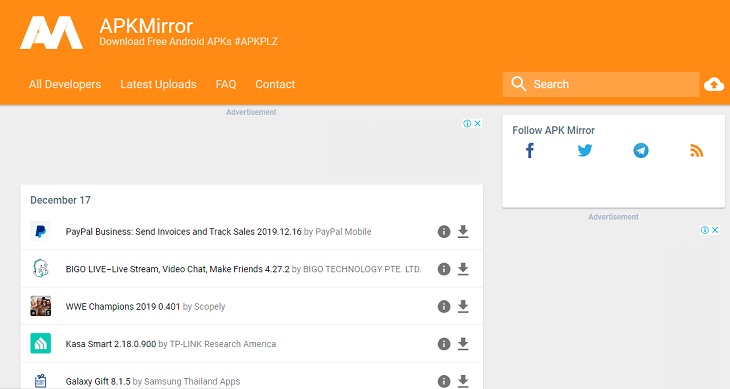Open the All Developers menu
The height and width of the screenshot is (389, 730).
[x=65, y=84]
